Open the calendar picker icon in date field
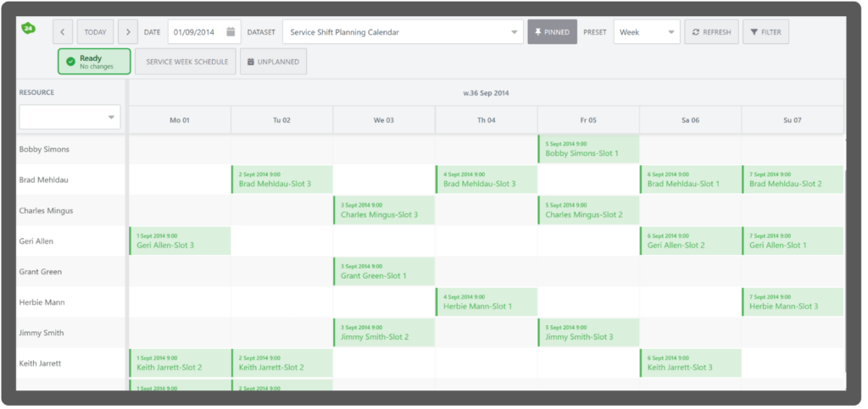 (x=231, y=32)
